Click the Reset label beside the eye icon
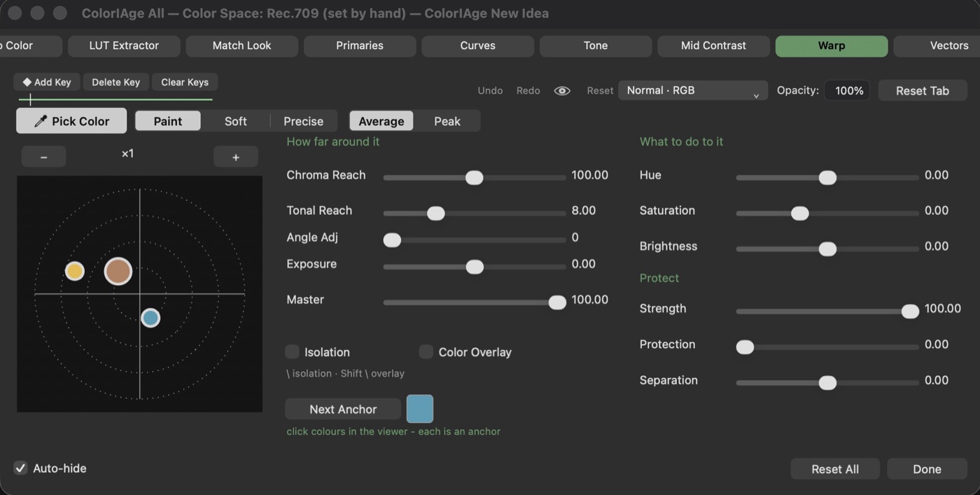Viewport: 980px width, 495px height. click(600, 90)
